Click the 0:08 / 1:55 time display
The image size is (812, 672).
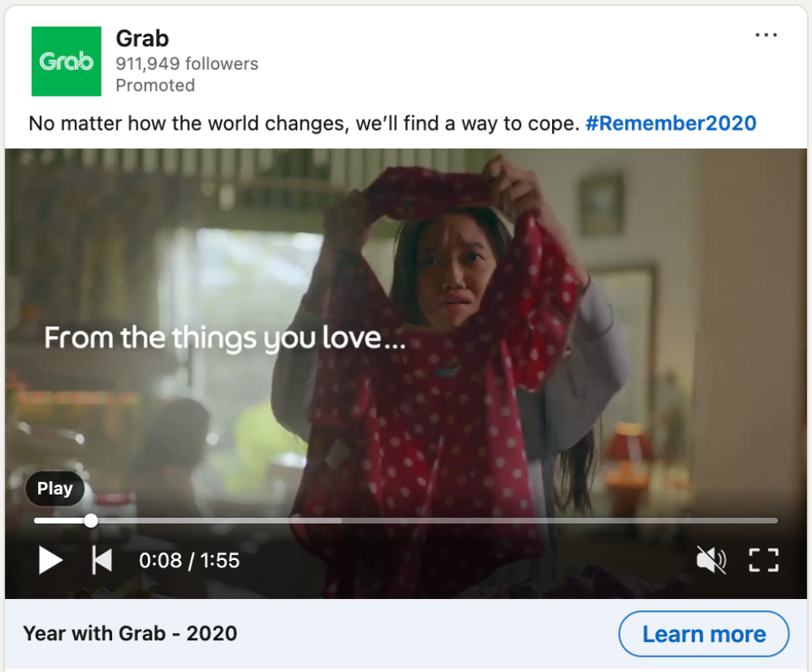(x=189, y=560)
